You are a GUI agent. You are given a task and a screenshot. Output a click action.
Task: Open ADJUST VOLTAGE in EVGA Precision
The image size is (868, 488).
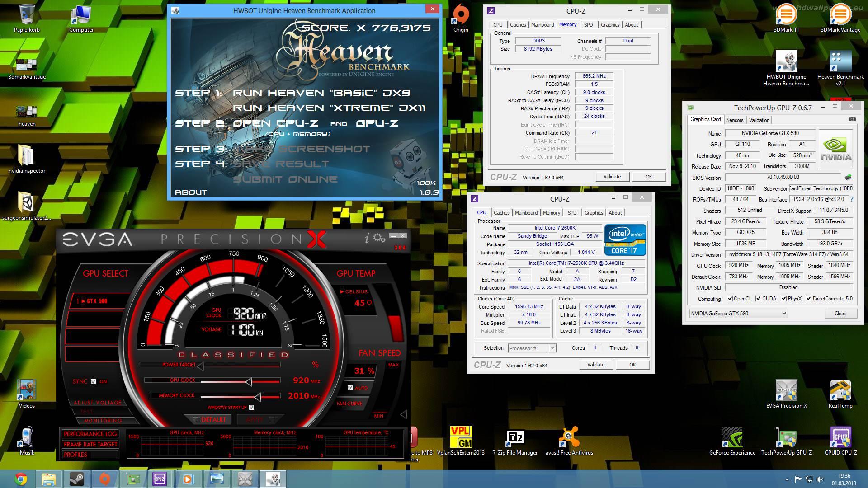[x=98, y=403]
